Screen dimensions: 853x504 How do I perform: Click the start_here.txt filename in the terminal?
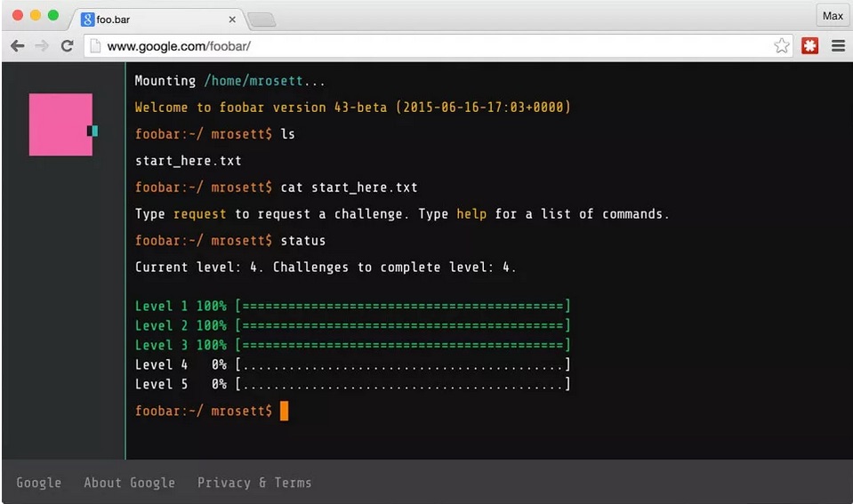[188, 161]
